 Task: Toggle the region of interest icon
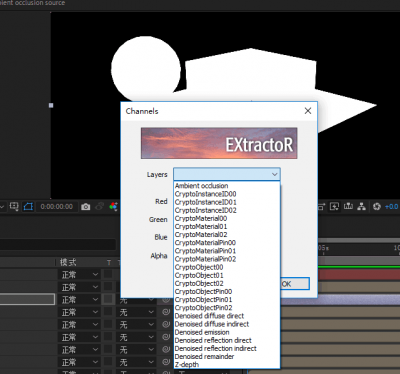[14, 207]
